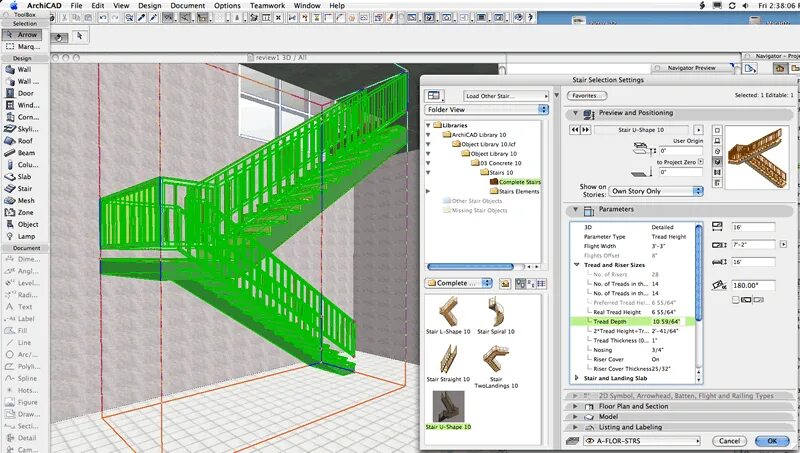800x453 pixels.
Task: Set preview to 3D shaded view
Action: (x=717, y=162)
